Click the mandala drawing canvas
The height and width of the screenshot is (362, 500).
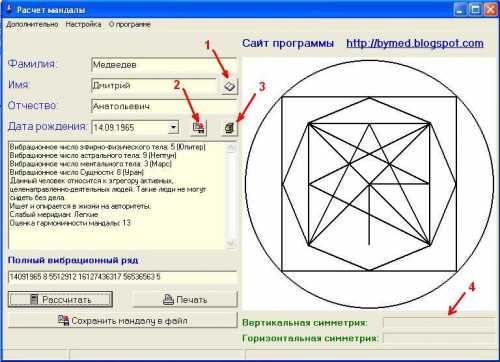click(x=369, y=184)
